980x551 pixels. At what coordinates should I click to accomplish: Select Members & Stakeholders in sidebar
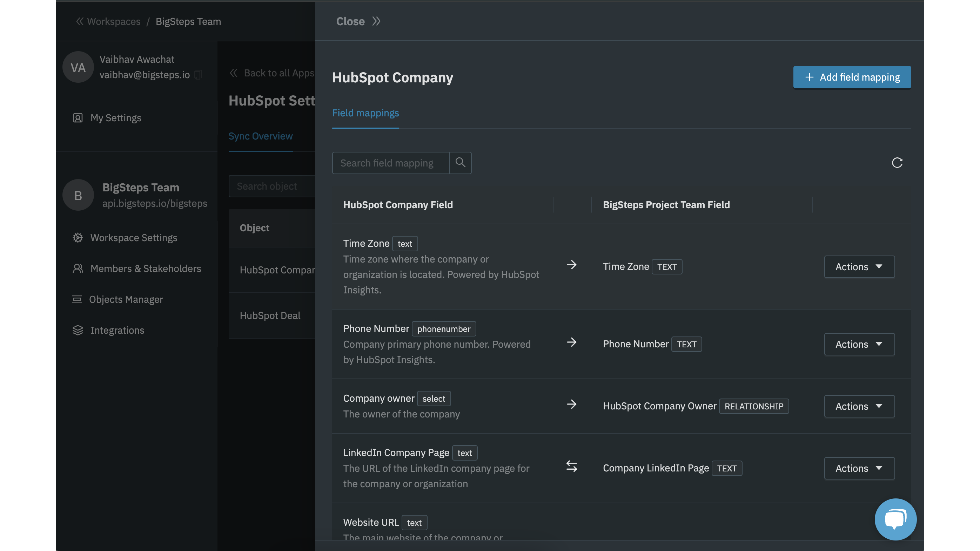[x=146, y=268]
